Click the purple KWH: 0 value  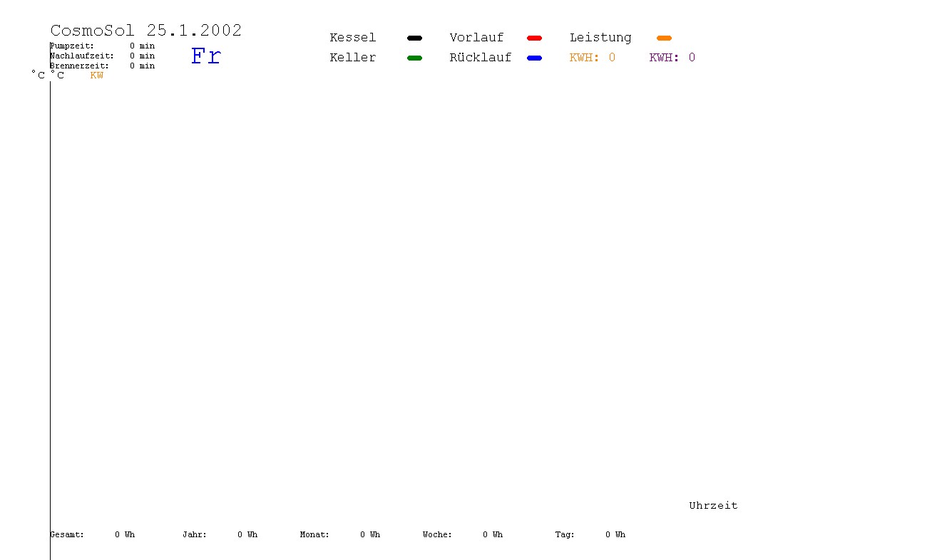[672, 58]
